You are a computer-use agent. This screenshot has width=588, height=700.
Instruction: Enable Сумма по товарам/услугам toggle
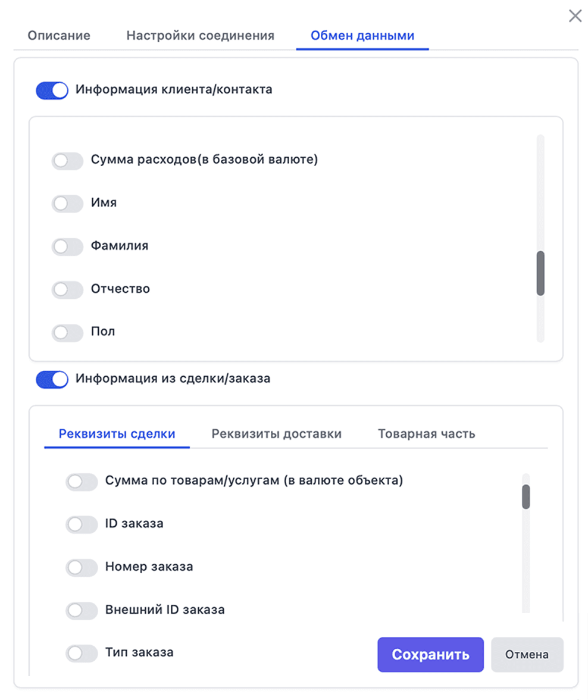82,482
